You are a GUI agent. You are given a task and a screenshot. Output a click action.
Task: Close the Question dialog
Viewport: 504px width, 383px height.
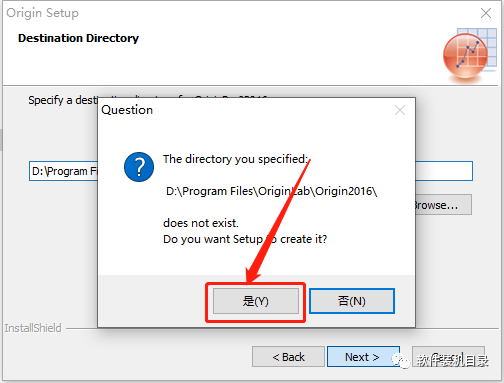pyautogui.click(x=400, y=110)
